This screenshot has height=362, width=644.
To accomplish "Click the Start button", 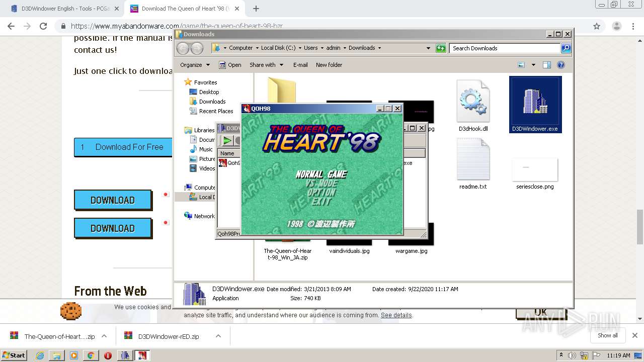I will [x=14, y=355].
